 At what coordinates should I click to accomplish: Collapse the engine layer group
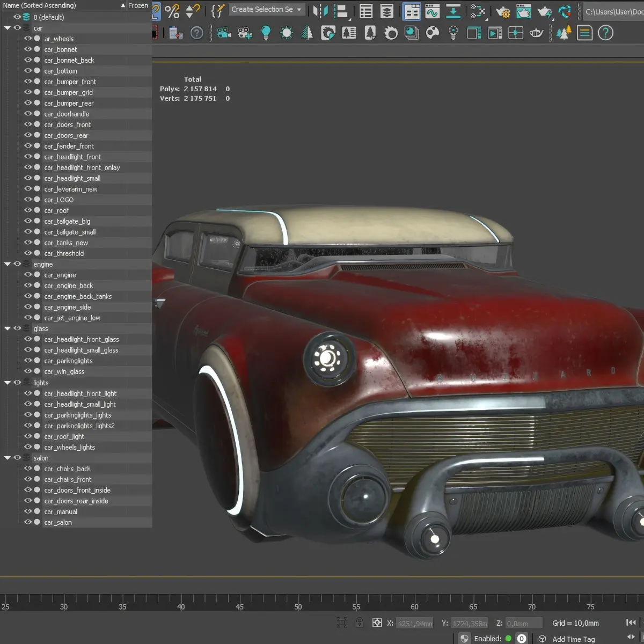coord(8,264)
